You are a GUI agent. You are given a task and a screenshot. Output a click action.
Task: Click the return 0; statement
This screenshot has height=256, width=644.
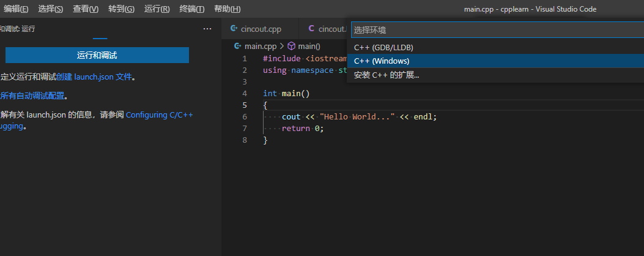coord(303,129)
